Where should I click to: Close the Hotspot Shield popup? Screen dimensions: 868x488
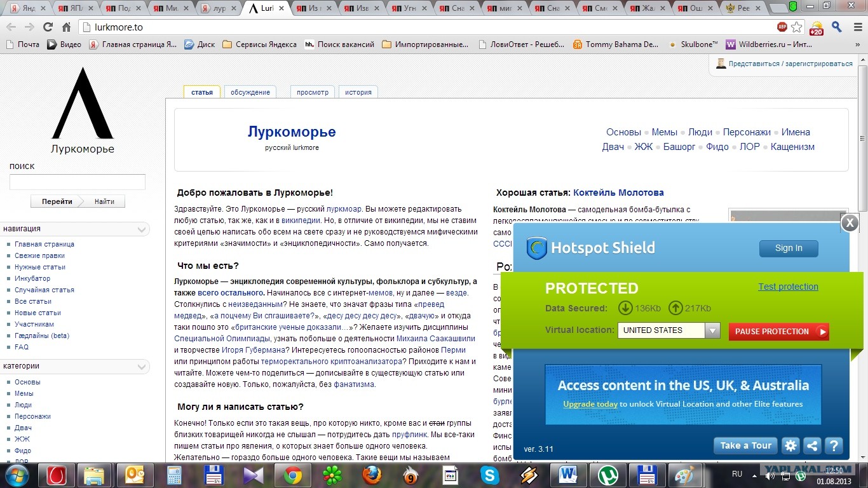(x=850, y=222)
